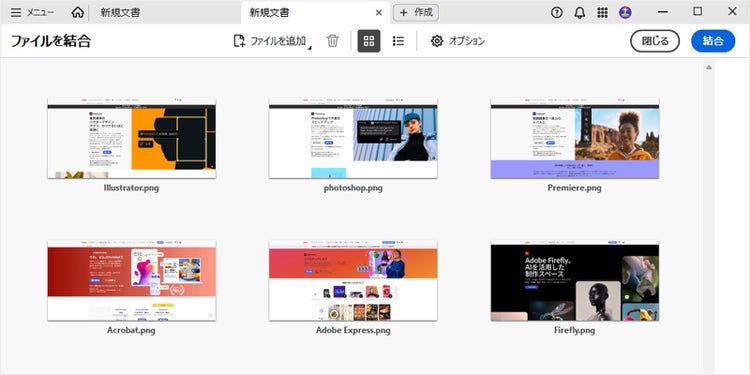Viewport: 750px width, 375px height.
Task: Minimize the Acrobat window
Action: pos(663,12)
